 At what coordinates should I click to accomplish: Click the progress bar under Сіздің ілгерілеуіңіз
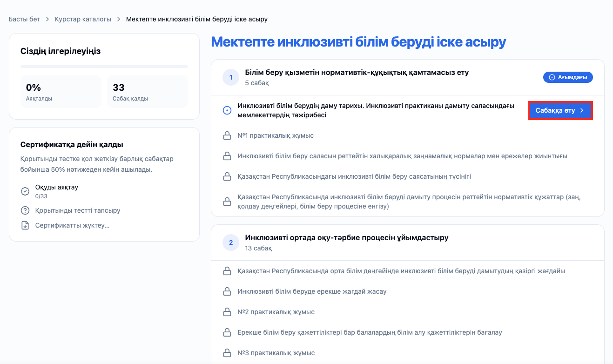click(x=104, y=67)
